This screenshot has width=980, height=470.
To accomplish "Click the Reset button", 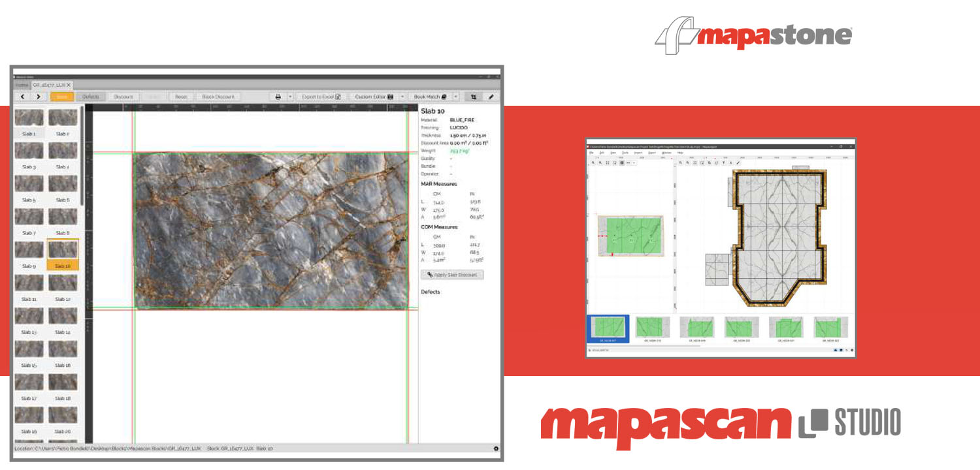I will point(180,97).
